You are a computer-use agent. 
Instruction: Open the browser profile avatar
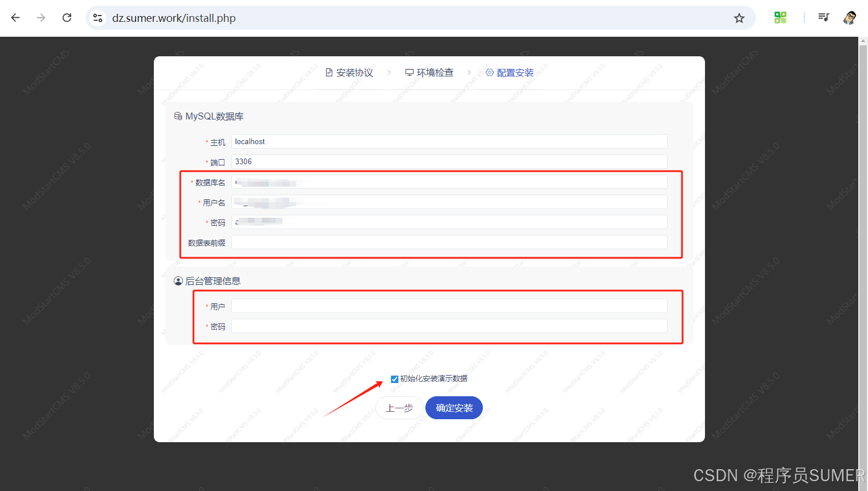tap(849, 18)
